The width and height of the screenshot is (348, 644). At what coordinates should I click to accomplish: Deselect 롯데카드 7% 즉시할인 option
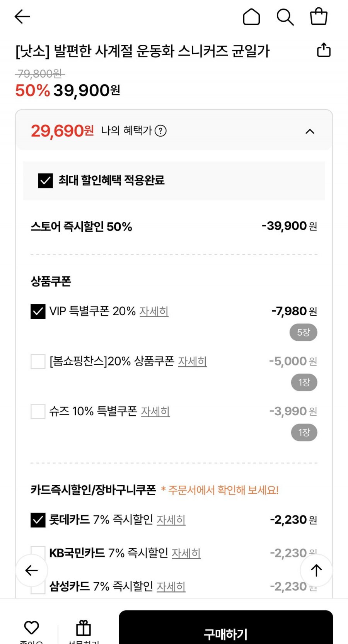coord(38,520)
